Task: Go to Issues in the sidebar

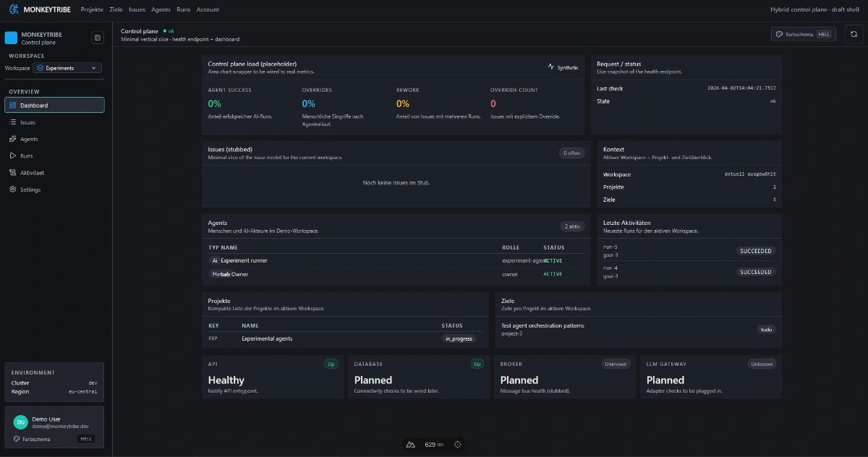Action: tap(54, 122)
